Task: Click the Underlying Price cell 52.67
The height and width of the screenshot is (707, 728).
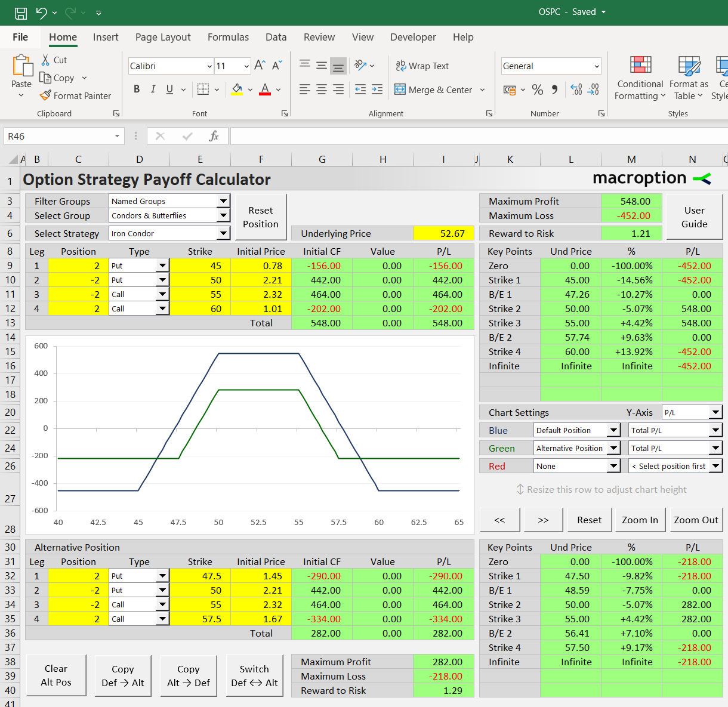Action: [443, 233]
